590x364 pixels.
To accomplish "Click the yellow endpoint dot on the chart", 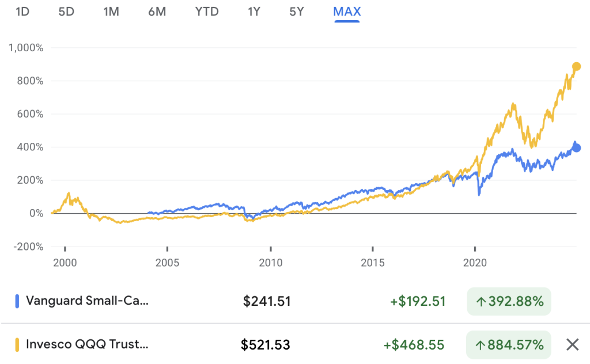I will (577, 67).
